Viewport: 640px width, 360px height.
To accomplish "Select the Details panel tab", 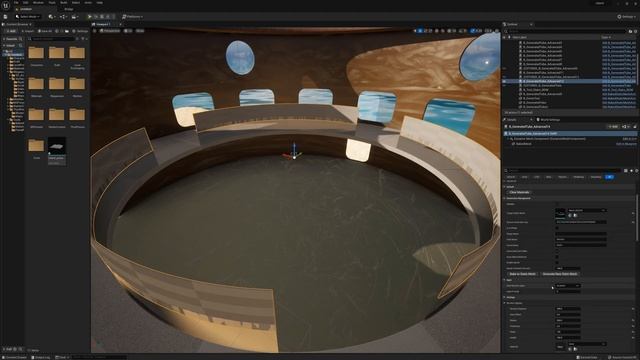I will [x=511, y=120].
